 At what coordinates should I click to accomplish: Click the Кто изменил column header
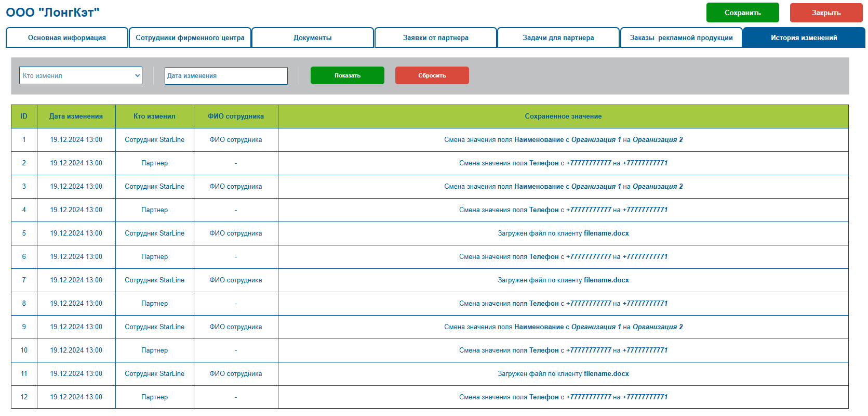pyautogui.click(x=154, y=116)
